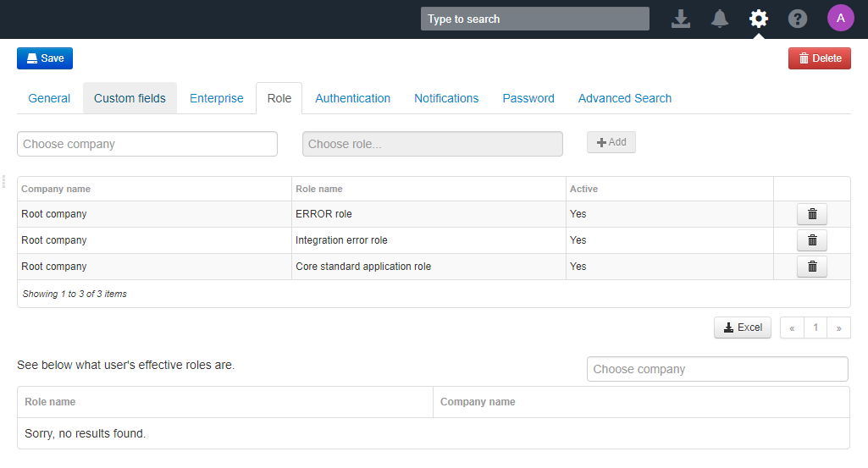Open the effective roles Choose company dropdown
This screenshot has width=868, height=468.
pyautogui.click(x=717, y=369)
